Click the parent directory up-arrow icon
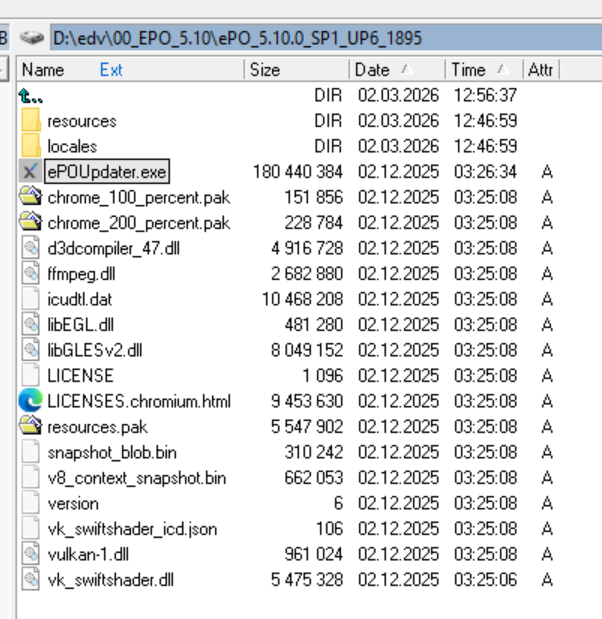The height and width of the screenshot is (619, 602). click(30, 95)
